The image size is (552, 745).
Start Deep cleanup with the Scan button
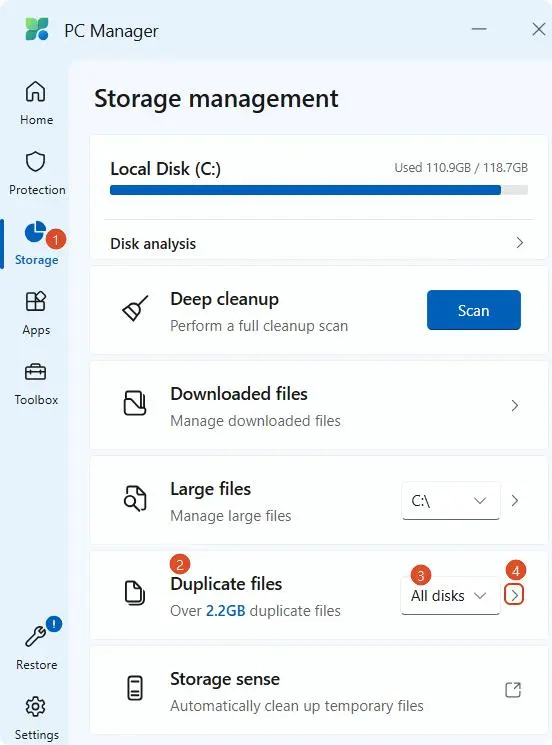tap(474, 310)
